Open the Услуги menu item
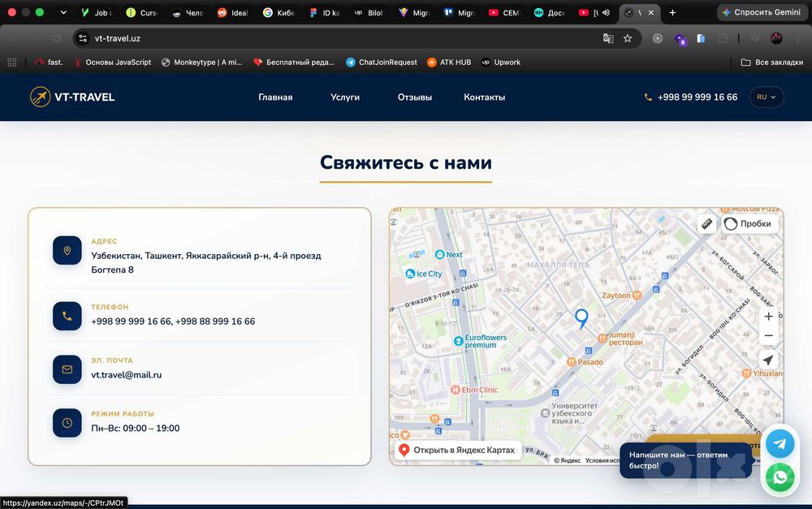812x509 pixels. (345, 97)
